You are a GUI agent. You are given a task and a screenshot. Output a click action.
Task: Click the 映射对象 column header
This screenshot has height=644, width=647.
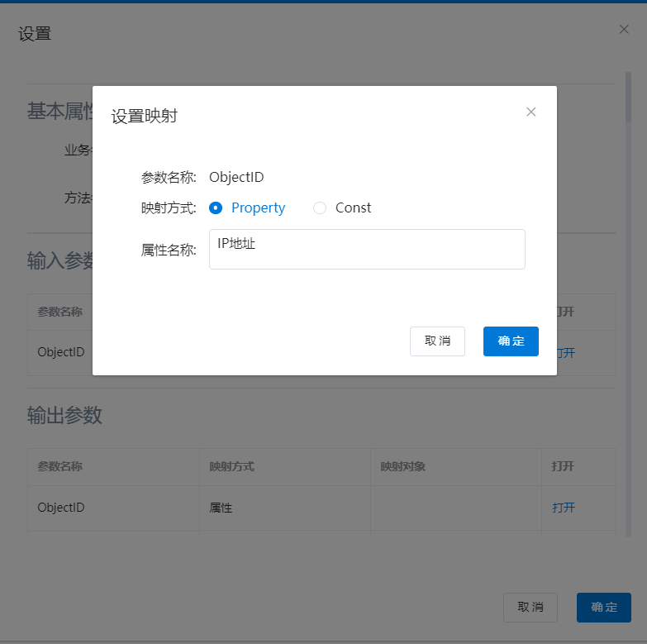[402, 466]
